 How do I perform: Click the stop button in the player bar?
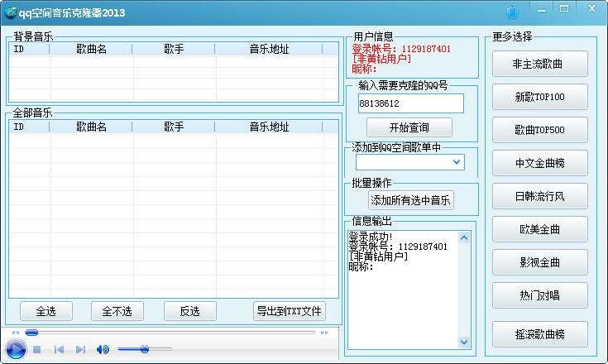[37, 350]
